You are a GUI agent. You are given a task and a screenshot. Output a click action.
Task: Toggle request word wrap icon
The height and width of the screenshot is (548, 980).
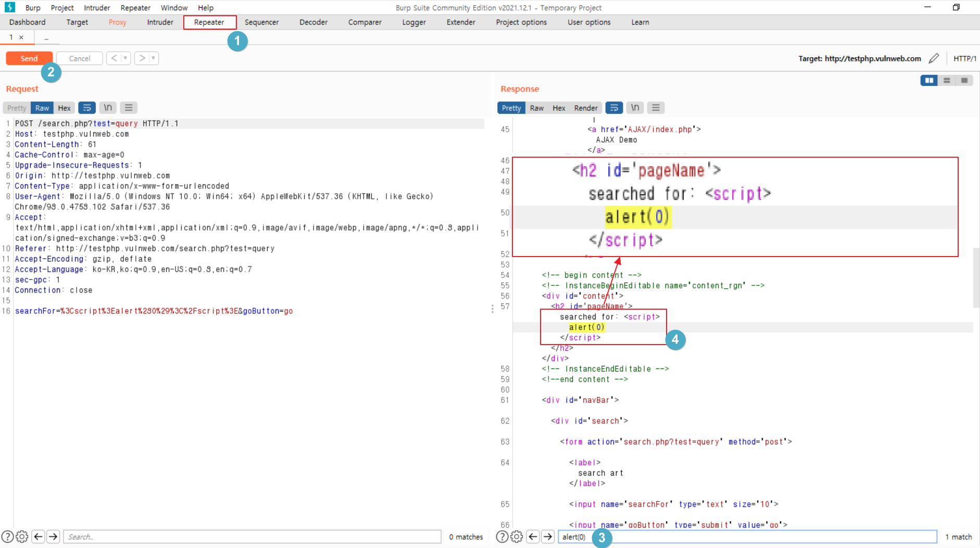pos(87,108)
